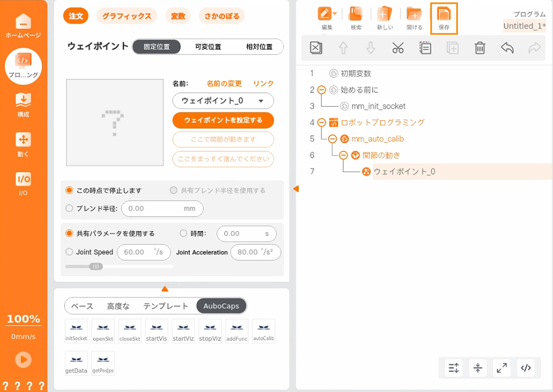
Task: Open the I/O page in sidebar
Action: click(x=23, y=183)
